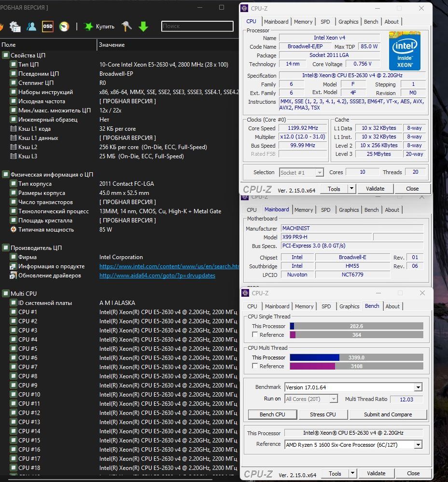This screenshot has width=448, height=482.
Task: Click the icon beside Информация о продукте
Action: (13, 266)
